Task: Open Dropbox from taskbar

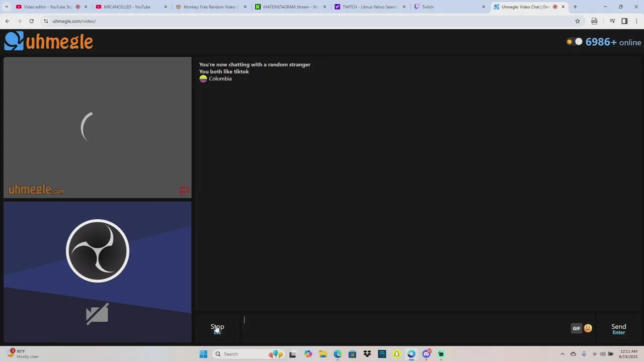Action: pyautogui.click(x=367, y=354)
